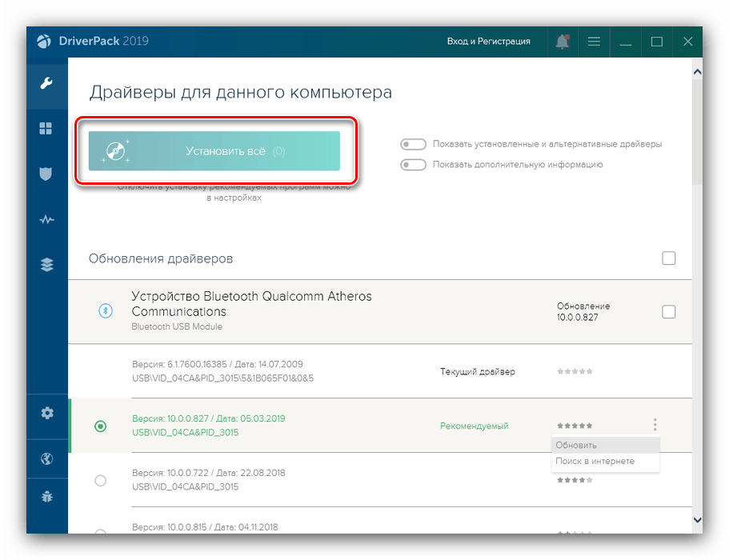Click the globe icon in sidebar

[x=47, y=458]
